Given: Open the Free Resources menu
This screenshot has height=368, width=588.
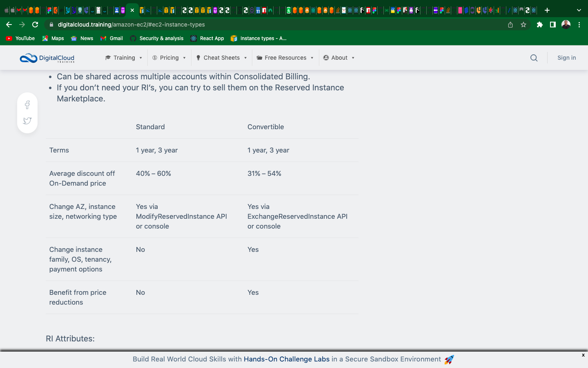Looking at the screenshot, I should point(285,58).
